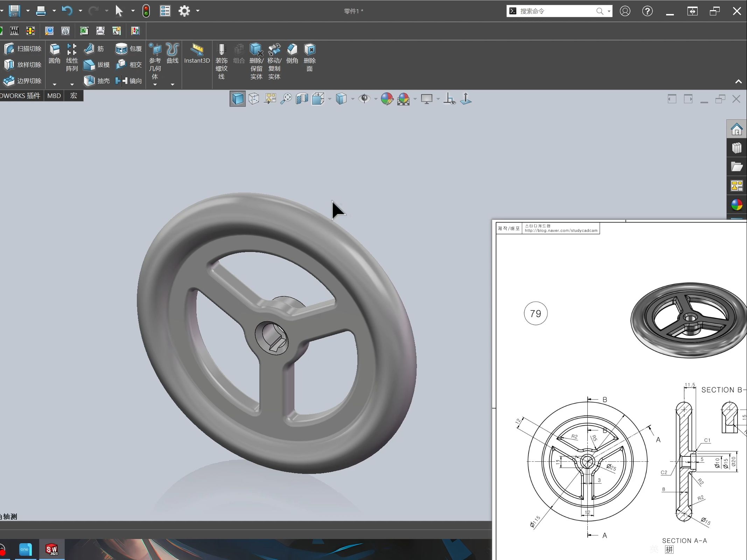Click the Print icon in the top toolbar
The image size is (747, 560).
[x=41, y=11]
